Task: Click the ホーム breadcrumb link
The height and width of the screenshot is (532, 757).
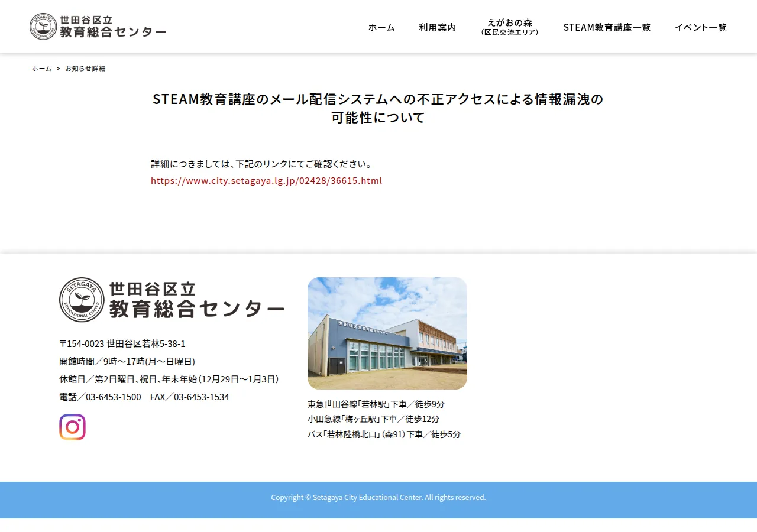Action: [x=42, y=69]
